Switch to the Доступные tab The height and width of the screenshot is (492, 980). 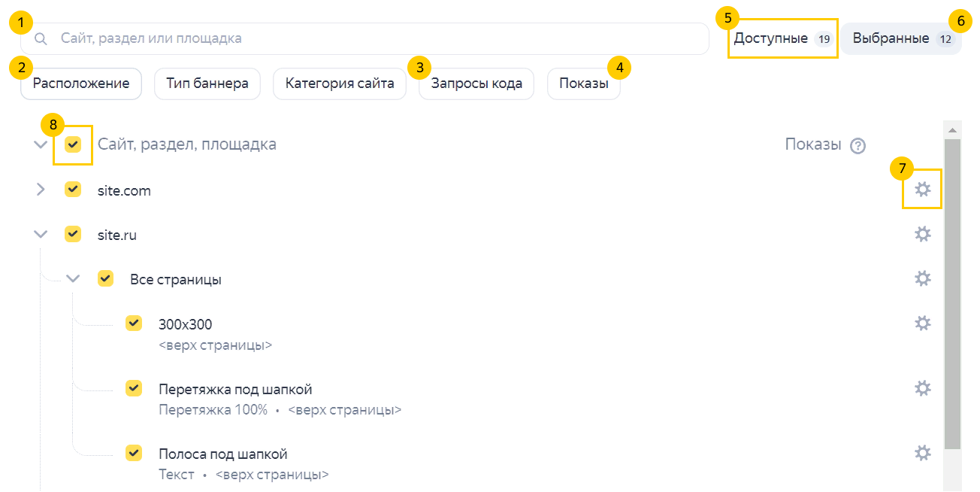click(782, 38)
